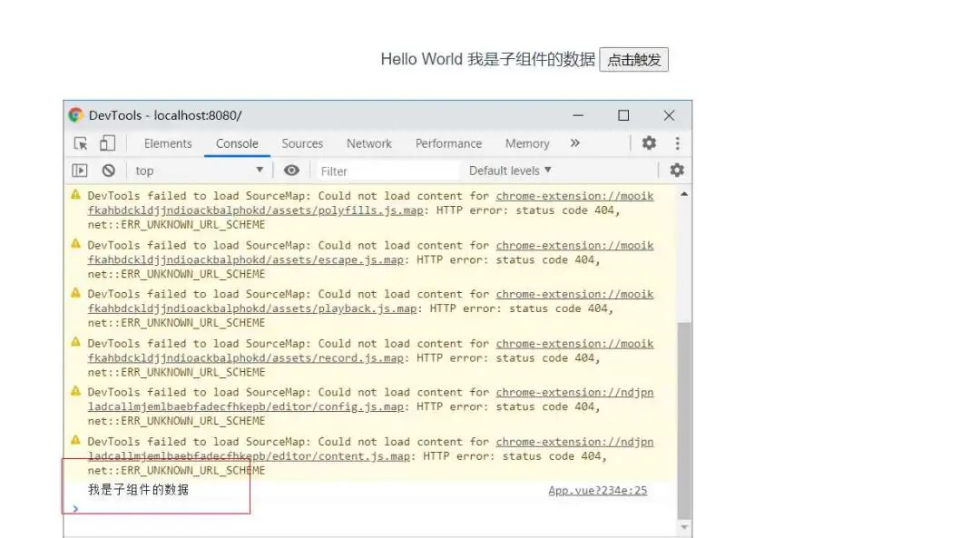
Task: Open the record.js.map extension link
Action: (x=370, y=350)
